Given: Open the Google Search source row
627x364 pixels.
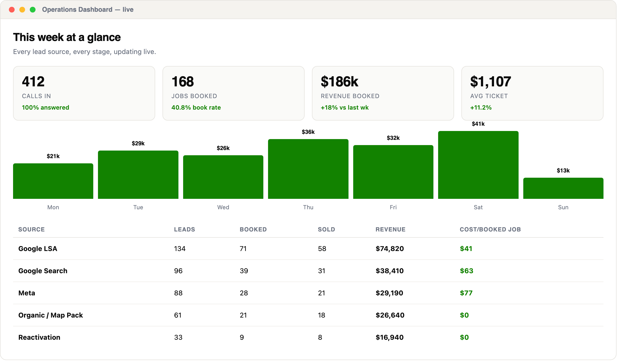Looking at the screenshot, I should point(308,271).
